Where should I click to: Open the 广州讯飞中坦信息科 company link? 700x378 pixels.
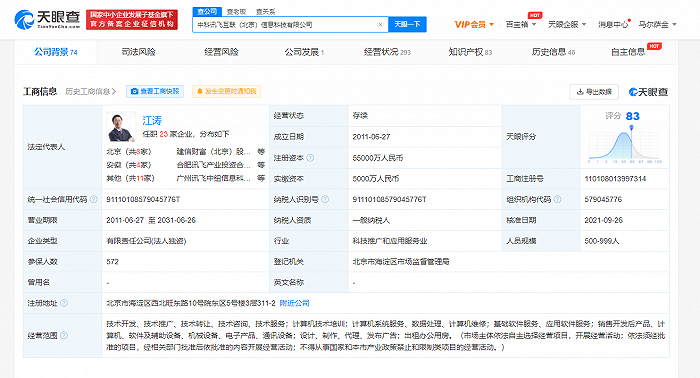(213, 179)
